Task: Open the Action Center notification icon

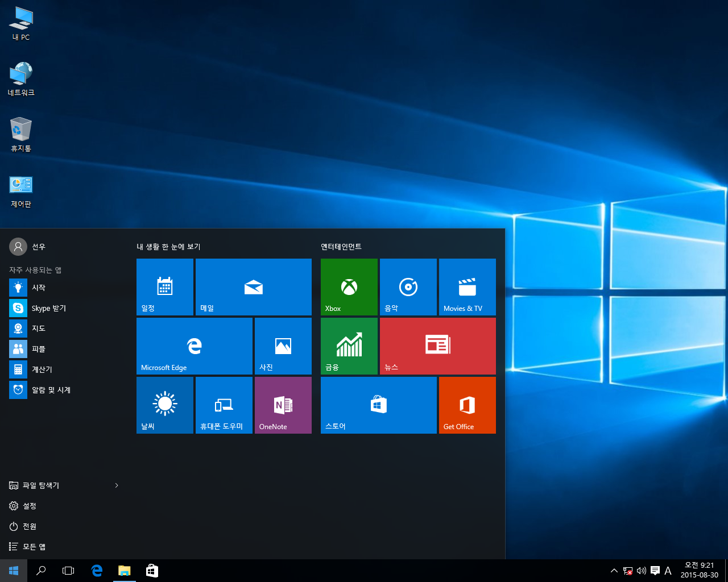Action: [x=655, y=571]
